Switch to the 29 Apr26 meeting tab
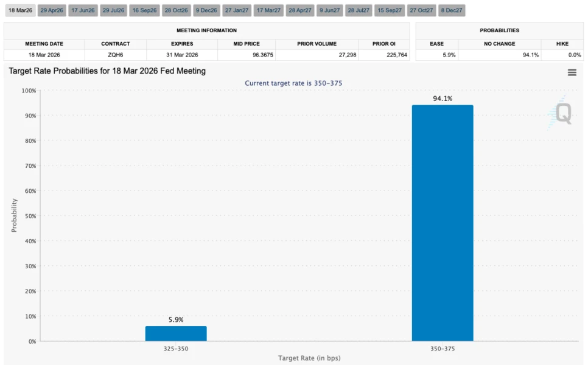 point(52,10)
